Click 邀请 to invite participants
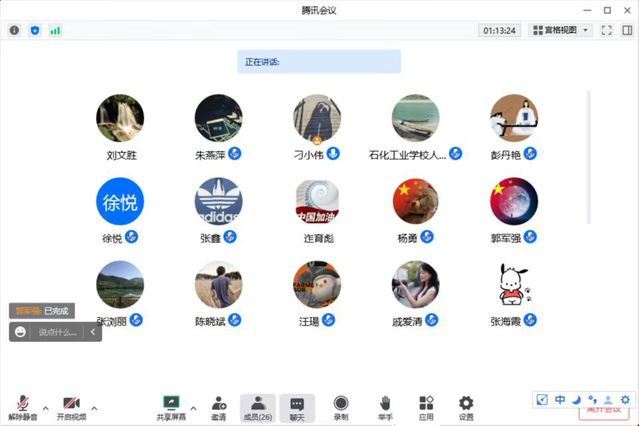Viewport: 639px width, 426px height. pyautogui.click(x=218, y=406)
